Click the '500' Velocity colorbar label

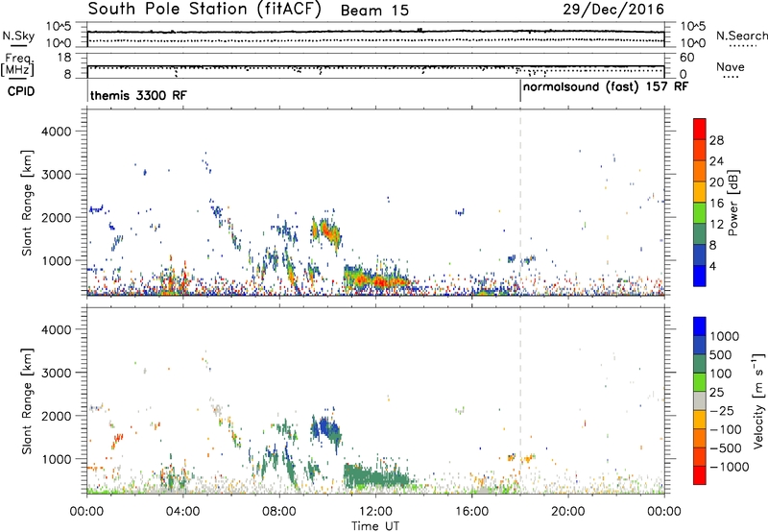pos(721,354)
